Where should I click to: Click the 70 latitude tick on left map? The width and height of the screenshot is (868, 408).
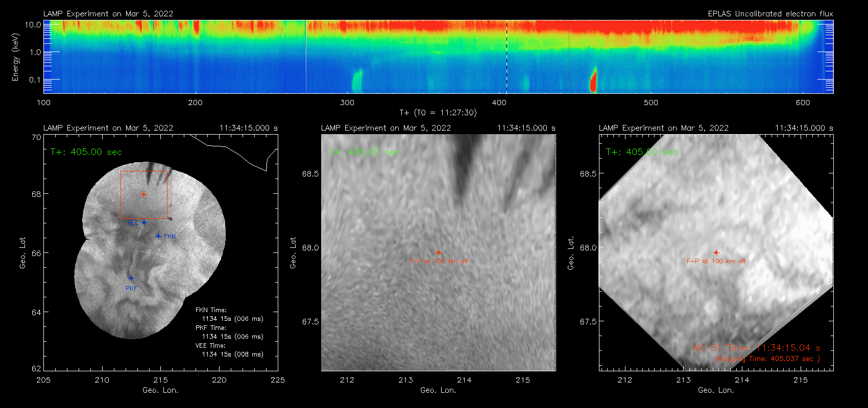tap(36, 137)
